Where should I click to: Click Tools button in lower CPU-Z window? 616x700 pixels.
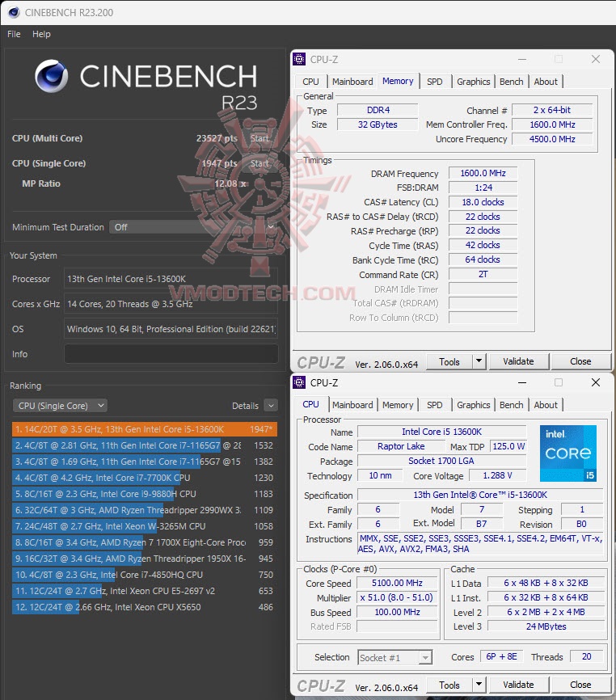449,685
